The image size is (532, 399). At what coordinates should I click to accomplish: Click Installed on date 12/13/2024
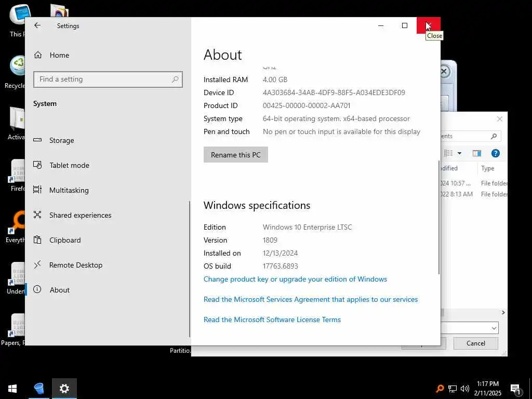[280, 253]
